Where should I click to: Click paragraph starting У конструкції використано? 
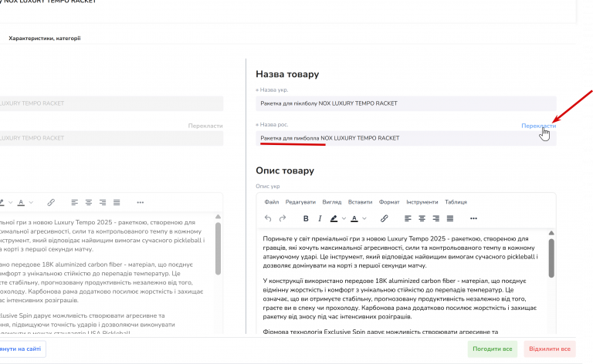pyautogui.click(x=400, y=298)
